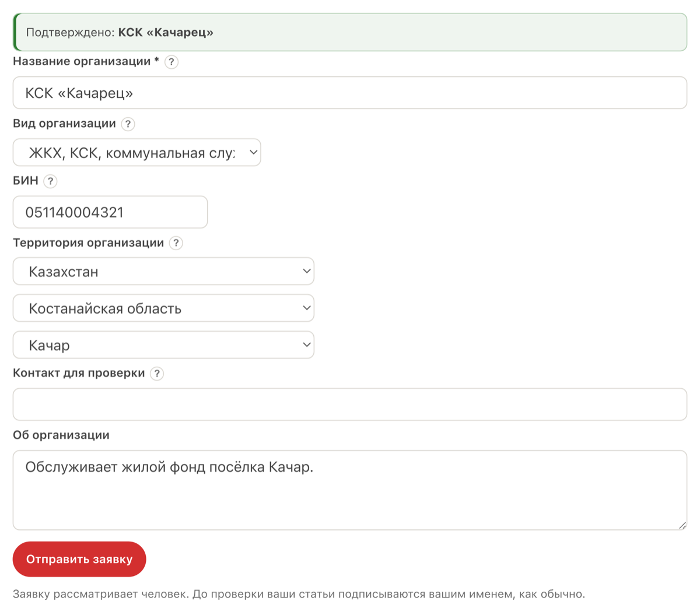
Task: Click the Вид организации label
Action: 64,124
